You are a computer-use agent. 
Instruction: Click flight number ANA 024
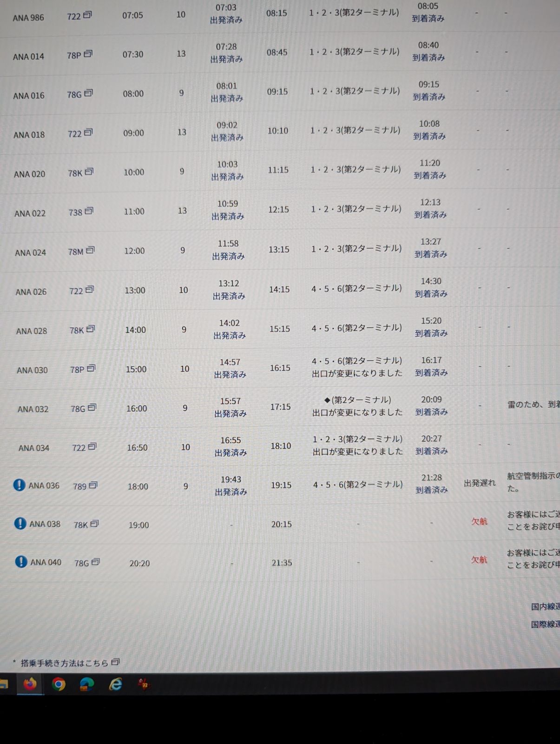[x=31, y=253]
